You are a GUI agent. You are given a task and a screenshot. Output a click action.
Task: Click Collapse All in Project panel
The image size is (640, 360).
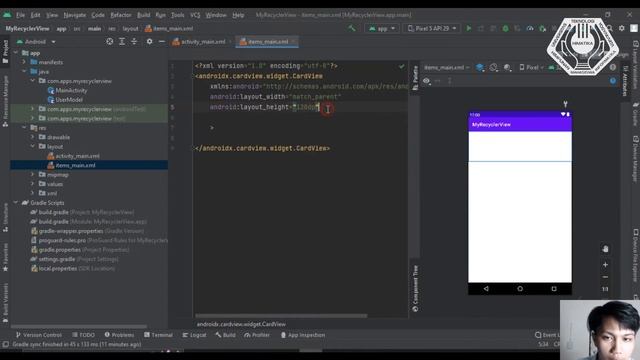click(134, 41)
